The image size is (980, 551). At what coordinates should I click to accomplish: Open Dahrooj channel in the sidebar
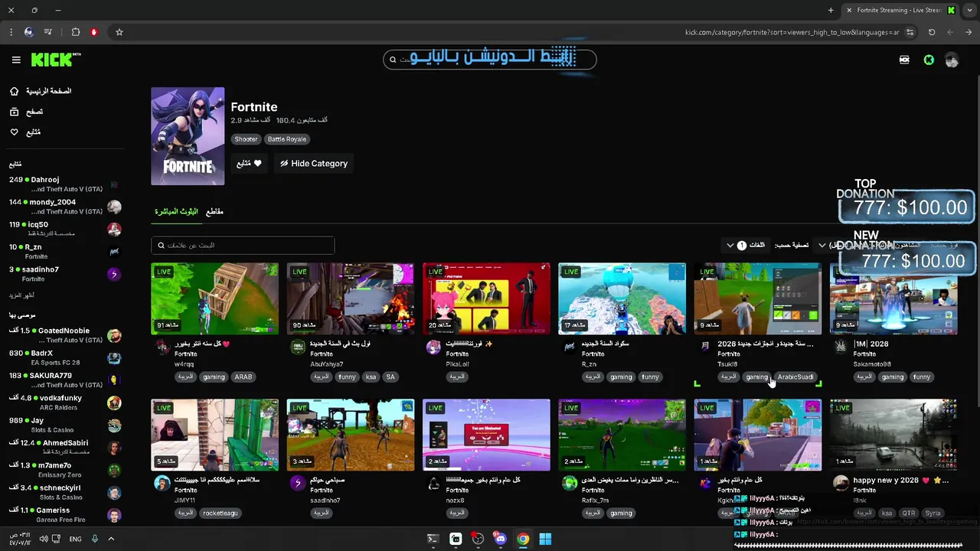pos(64,184)
